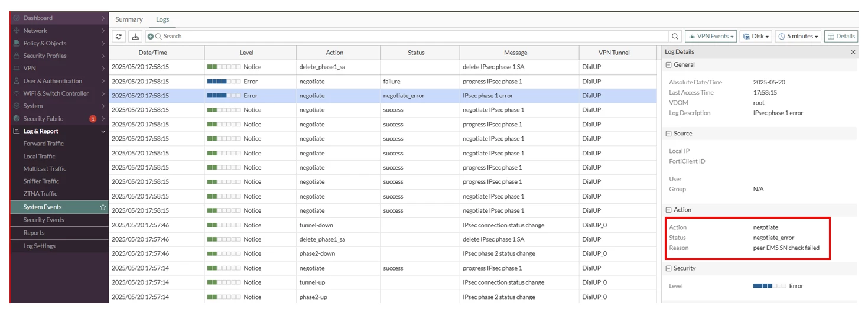Collapse the Security section in Log Details
This screenshot has height=309, width=868.
point(668,268)
